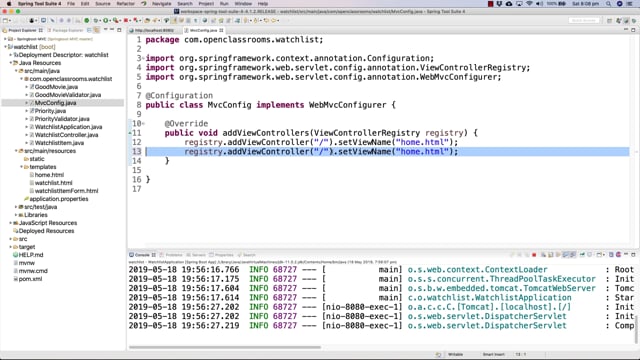Click the green Boot Dashboard toolbar icon
Viewport: 640px width, 360px height.
click(x=87, y=20)
